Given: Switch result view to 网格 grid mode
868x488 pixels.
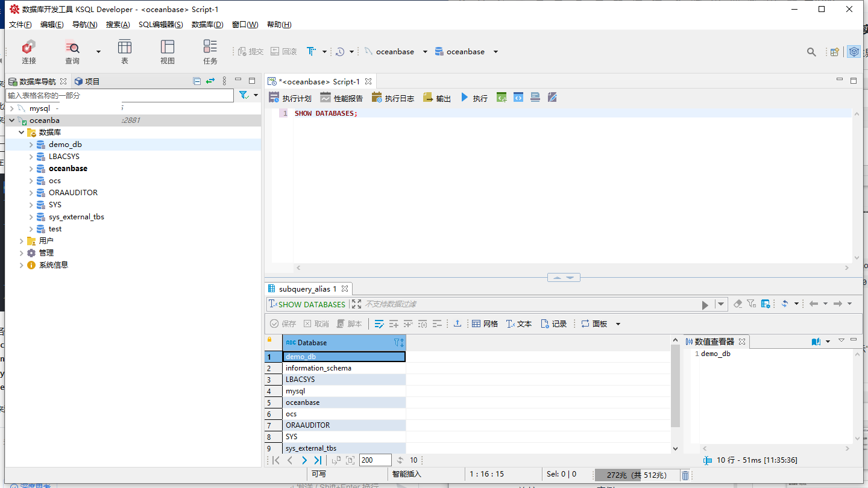Looking at the screenshot, I should [x=485, y=324].
